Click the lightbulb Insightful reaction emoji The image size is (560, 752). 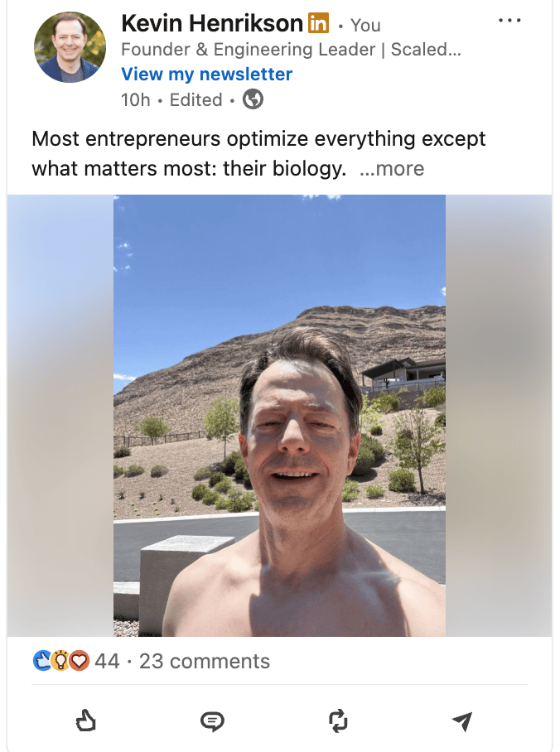60,660
